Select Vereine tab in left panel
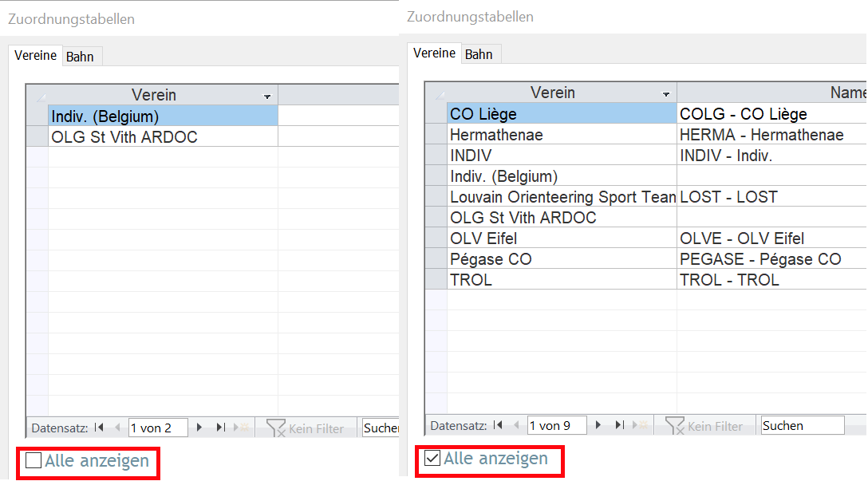Viewport: 868px width, 481px height. 35,55
